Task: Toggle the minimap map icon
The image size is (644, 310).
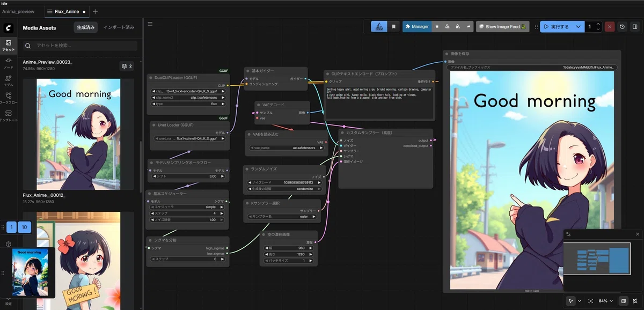Action: pos(623,301)
